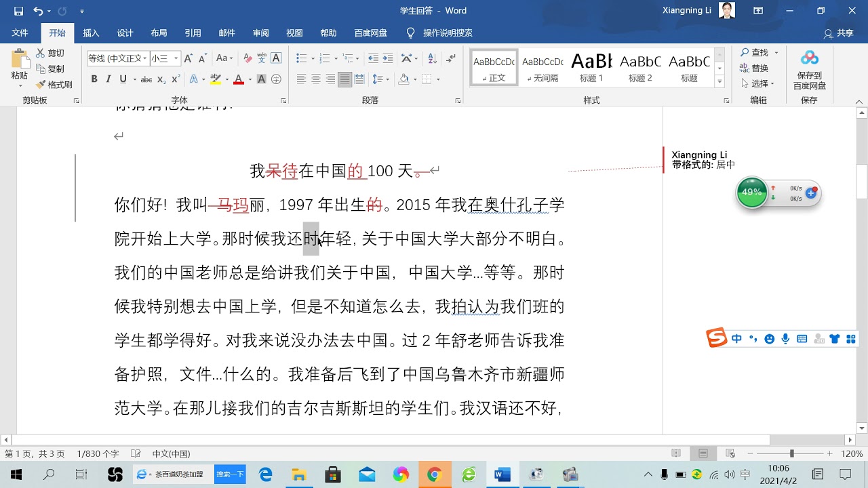This screenshot has width=868, height=488.
Task: Align paragraph text to center
Action: click(x=316, y=79)
